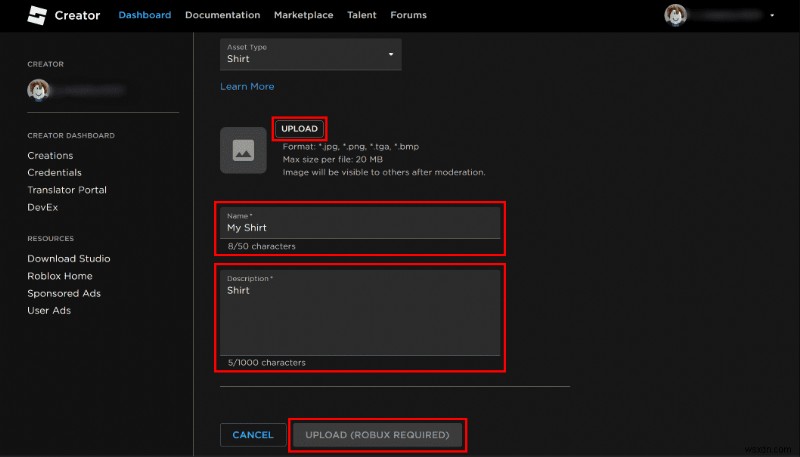Screen dimensions: 800x457
Task: Click the Upload (Robux Required) button
Action: tap(377, 435)
